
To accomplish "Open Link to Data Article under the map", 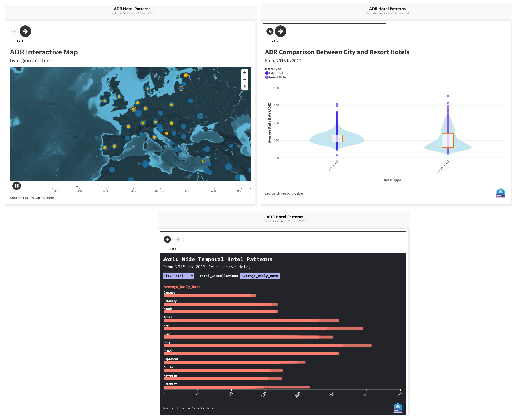I will coord(38,198).
